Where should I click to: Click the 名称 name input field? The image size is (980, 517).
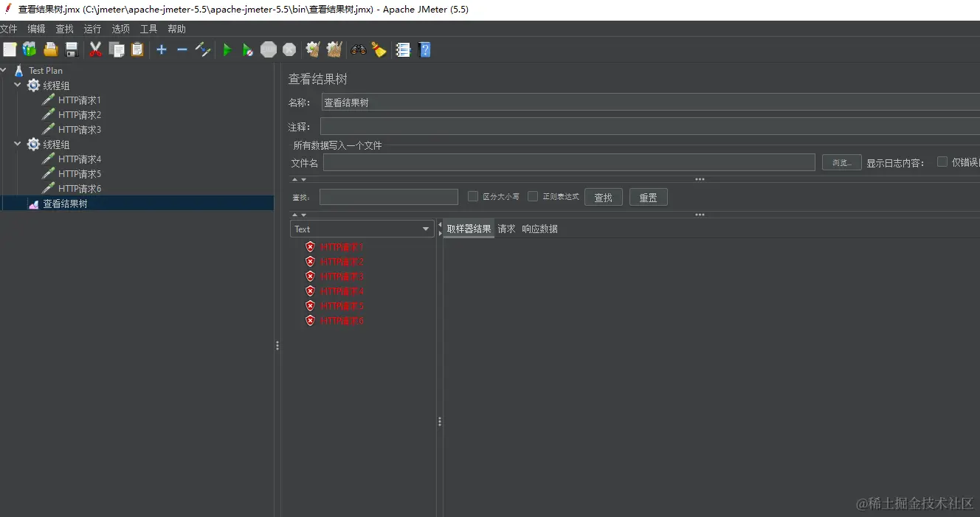651,103
